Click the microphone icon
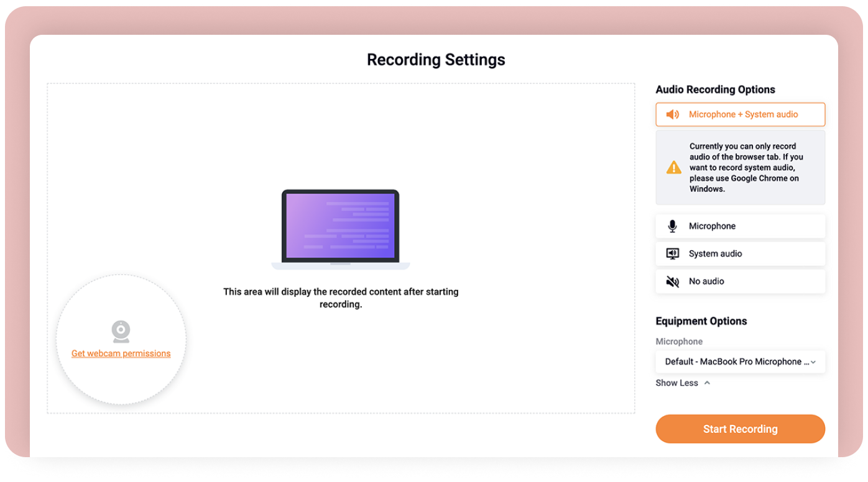Screen dimensions: 868x482 click(x=672, y=226)
